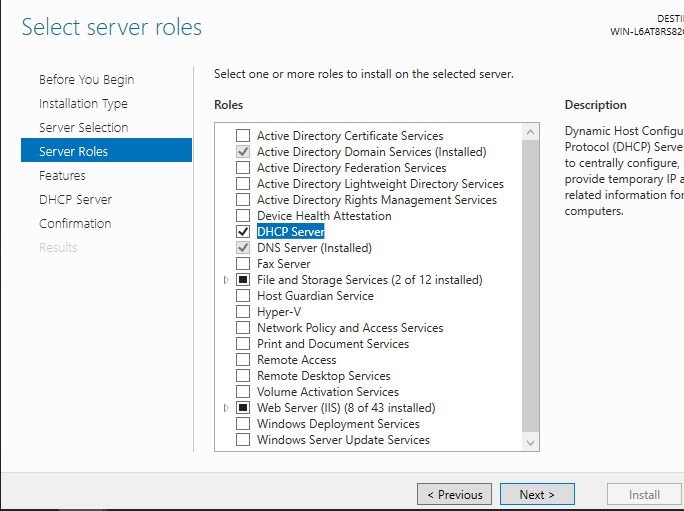Check the Fax Server checkbox
Viewport: 684px width, 511px height.
pyautogui.click(x=243, y=264)
